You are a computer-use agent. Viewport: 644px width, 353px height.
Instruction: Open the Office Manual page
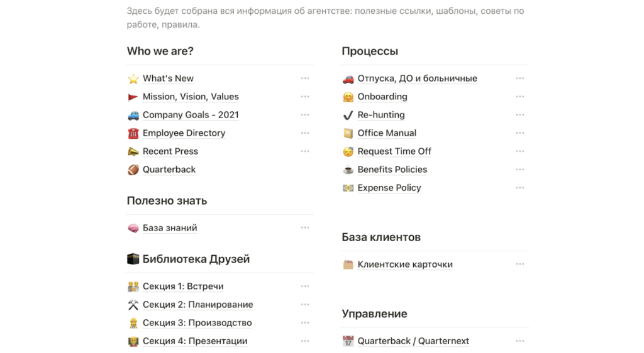click(387, 133)
